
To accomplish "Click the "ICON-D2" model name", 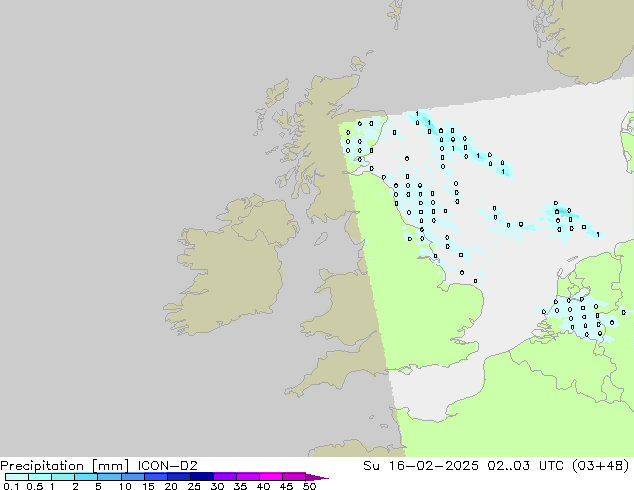I will point(167,466).
